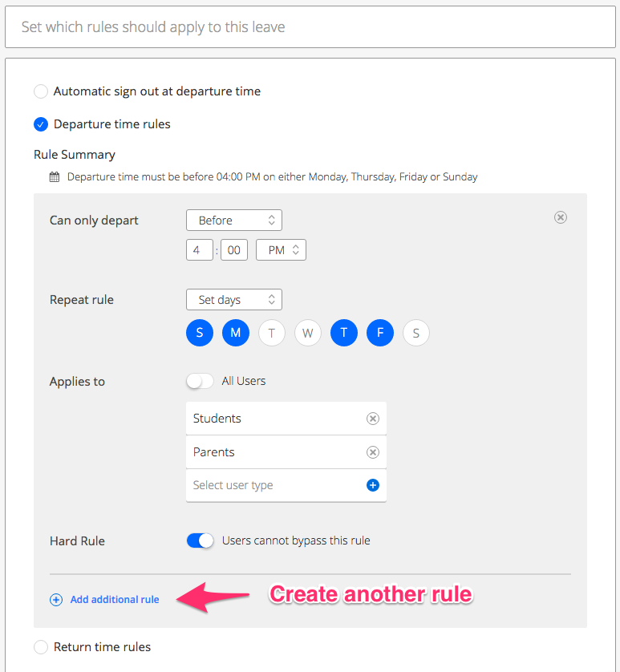This screenshot has height=672, width=620.
Task: Click Add additional rule link
Action: (115, 600)
